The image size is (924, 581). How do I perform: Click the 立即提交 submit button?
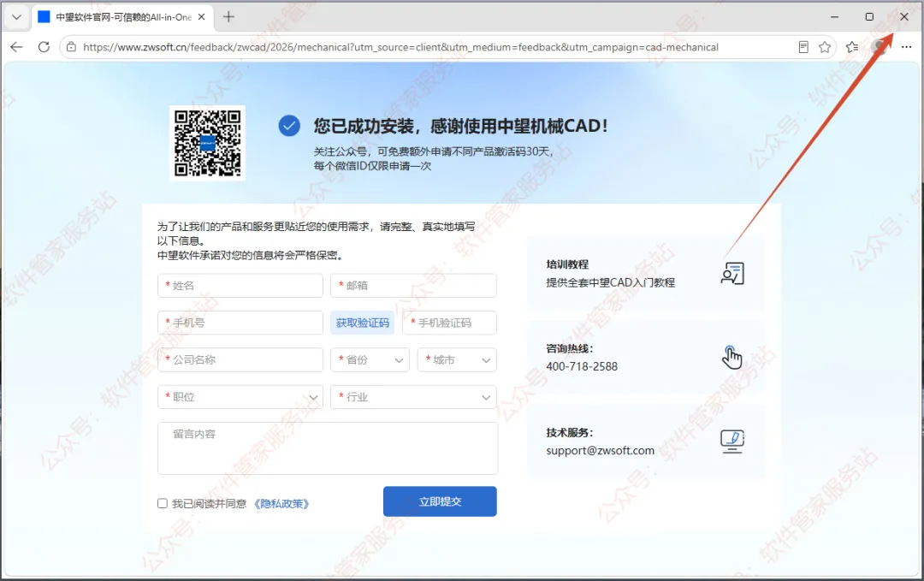[441, 501]
